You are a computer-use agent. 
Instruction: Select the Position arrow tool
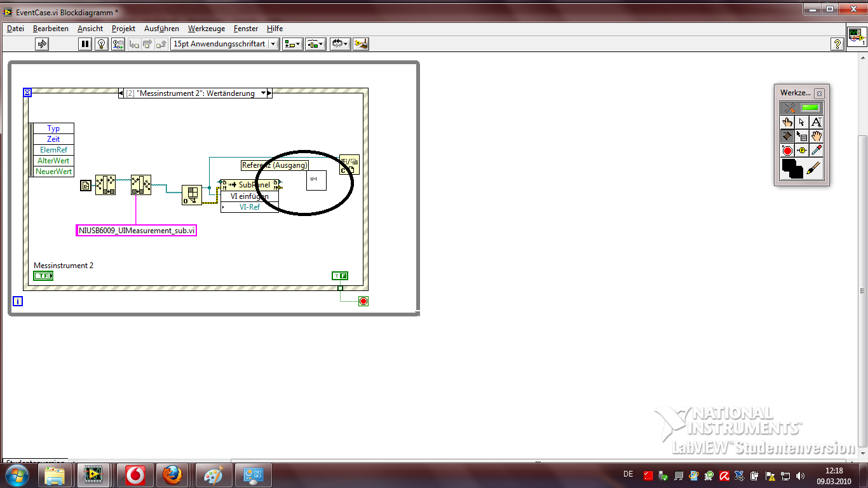802,122
